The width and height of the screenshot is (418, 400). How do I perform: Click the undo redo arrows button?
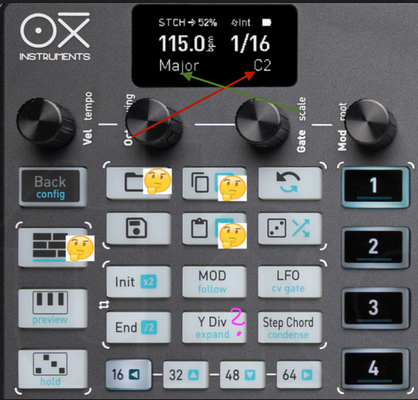point(290,183)
